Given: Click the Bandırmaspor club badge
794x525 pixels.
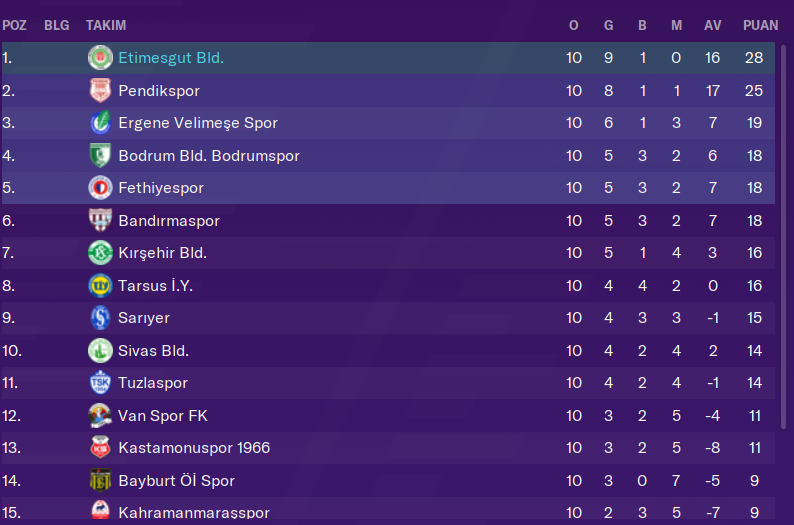Looking at the screenshot, I should 100,221.
